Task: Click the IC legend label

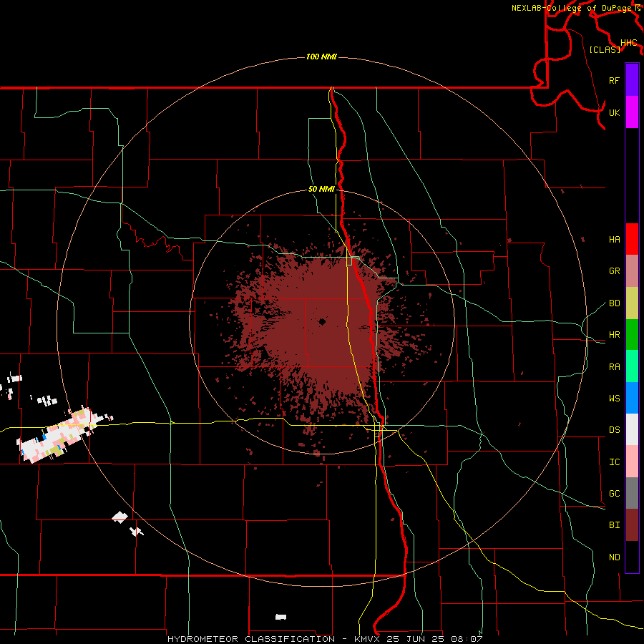Action: [x=614, y=462]
